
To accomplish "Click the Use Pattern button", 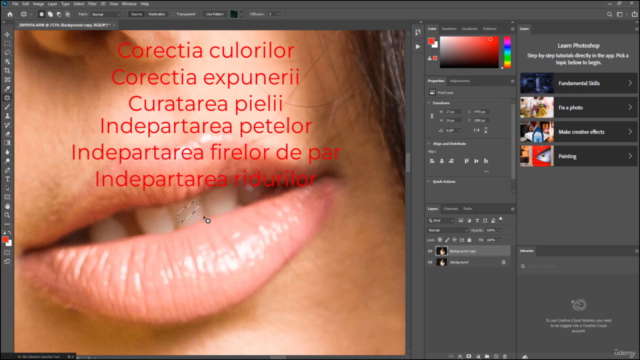I will (x=215, y=14).
